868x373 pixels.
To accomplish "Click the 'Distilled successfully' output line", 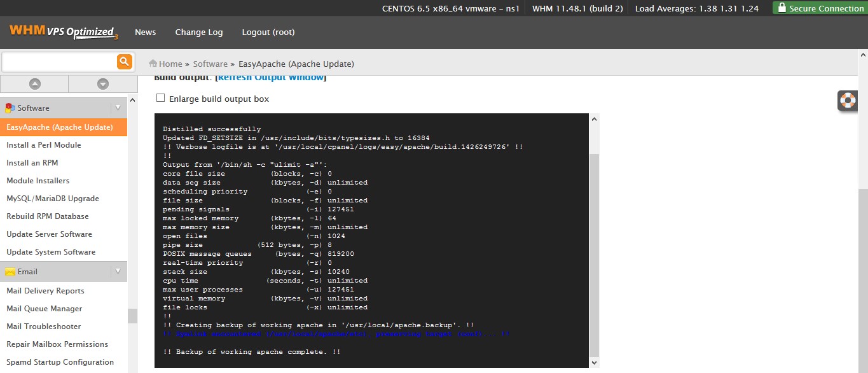I will (212, 129).
